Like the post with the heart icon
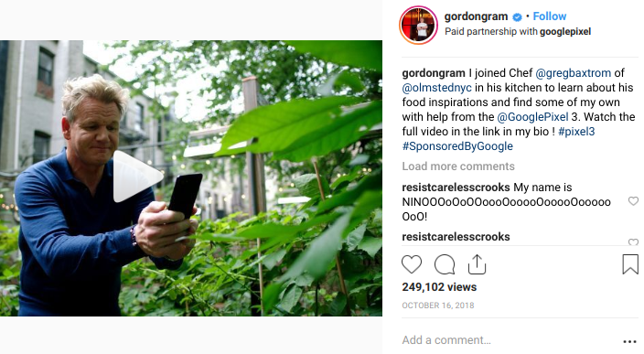644x354 pixels. coord(412,264)
